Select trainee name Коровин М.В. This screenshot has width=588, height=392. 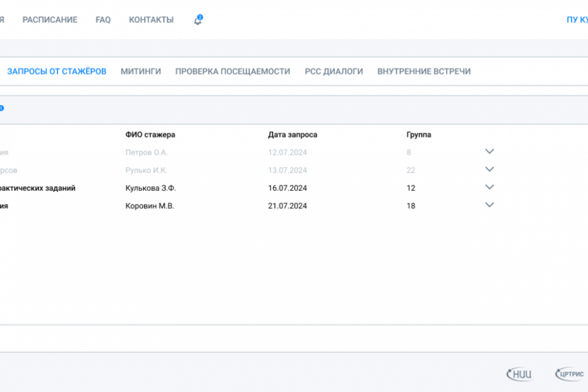click(150, 206)
